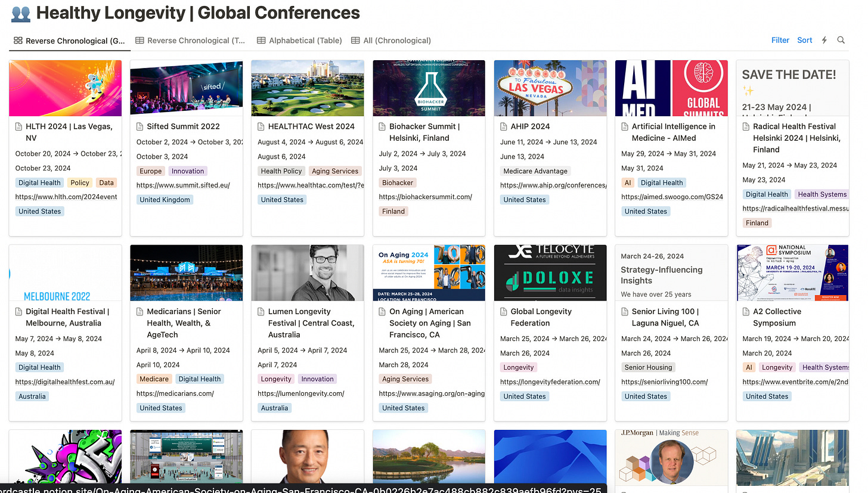Screen dimensions: 868x493
Task: Click the Filter button
Action: [x=780, y=40]
